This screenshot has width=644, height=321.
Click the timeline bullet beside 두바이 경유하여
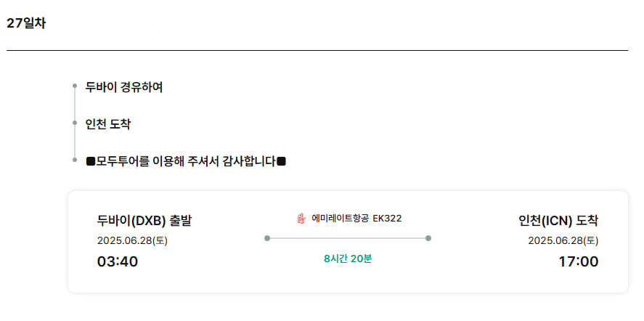tap(74, 86)
